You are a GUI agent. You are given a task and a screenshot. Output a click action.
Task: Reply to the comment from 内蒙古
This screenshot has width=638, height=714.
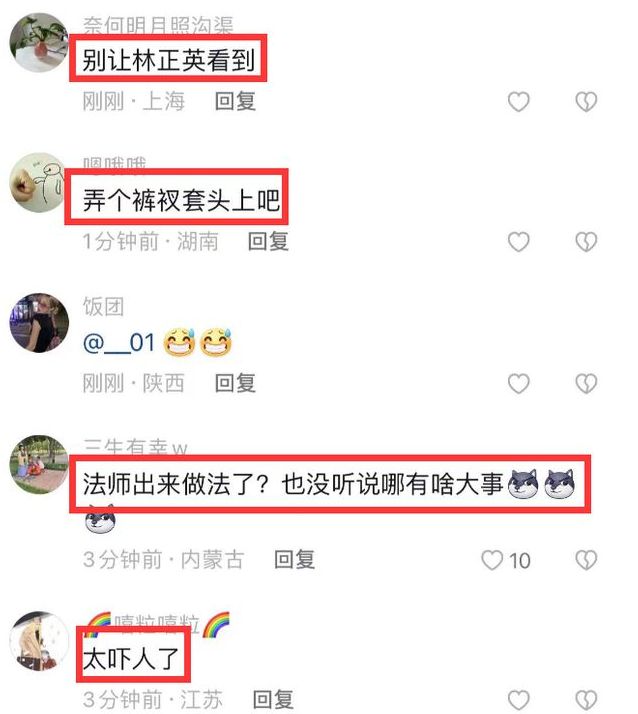tap(294, 560)
